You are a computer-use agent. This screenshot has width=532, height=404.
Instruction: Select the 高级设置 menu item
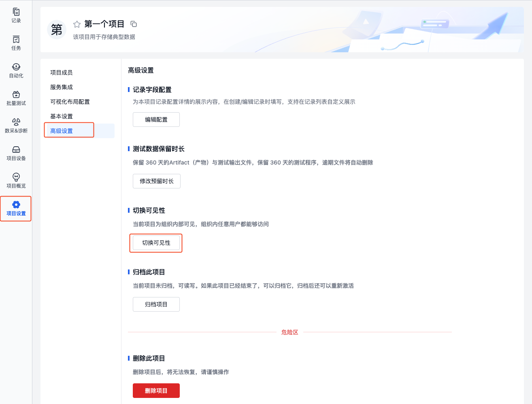pos(62,131)
